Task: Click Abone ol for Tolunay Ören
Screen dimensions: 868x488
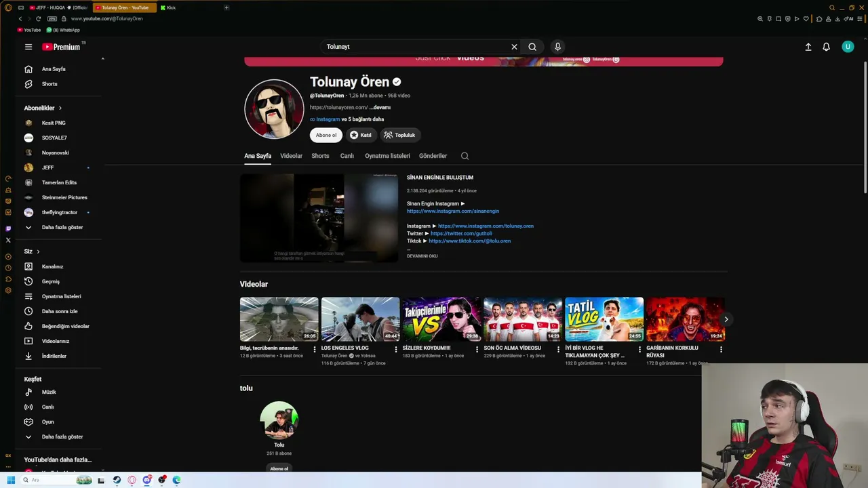Action: [x=326, y=135]
